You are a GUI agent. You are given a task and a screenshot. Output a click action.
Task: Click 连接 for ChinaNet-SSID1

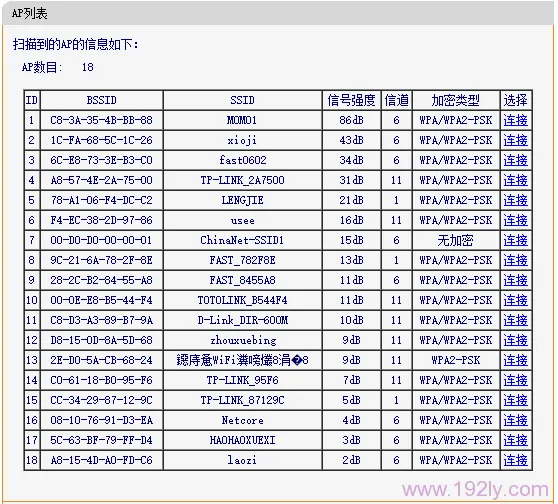pos(515,240)
